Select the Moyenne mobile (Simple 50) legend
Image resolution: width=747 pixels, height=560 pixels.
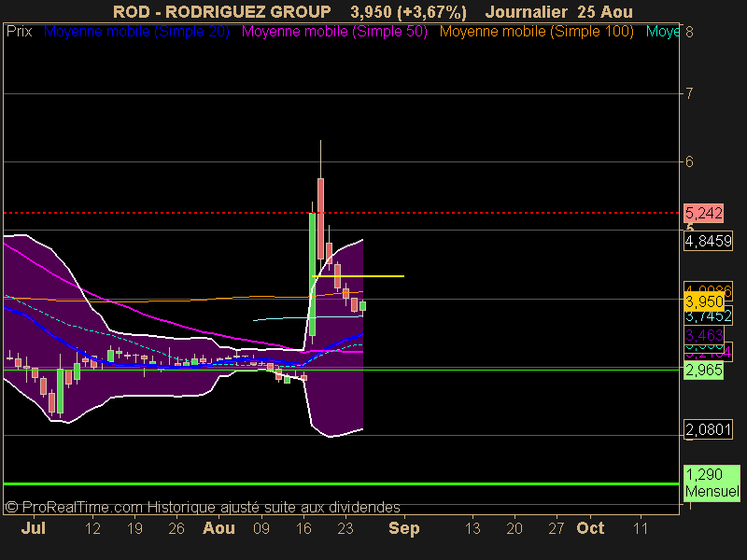(x=334, y=32)
